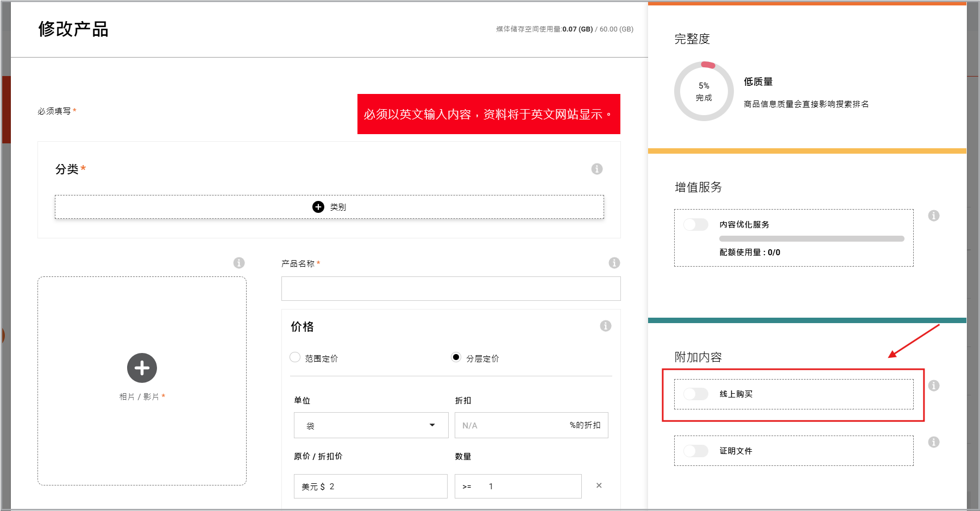Click info icon in the price section
This screenshot has width=980, height=511.
tap(606, 326)
